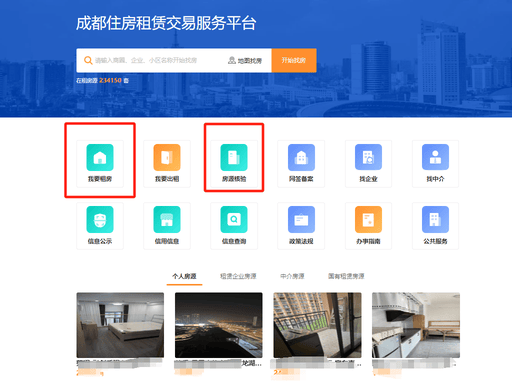Screen dimensions: 512x384
Task: Open the 房源核验 document icon
Action: (234, 157)
